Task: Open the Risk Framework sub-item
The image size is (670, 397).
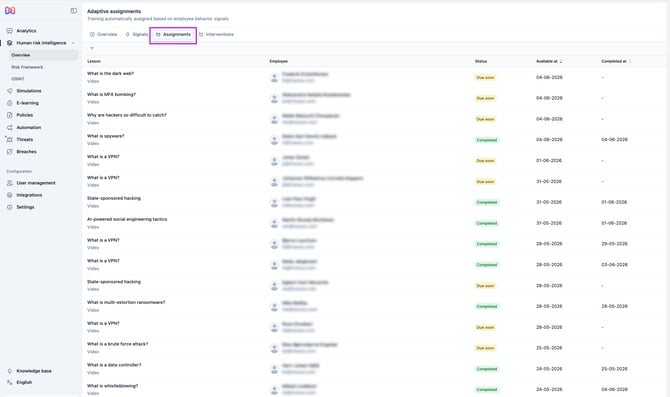Action: click(27, 67)
